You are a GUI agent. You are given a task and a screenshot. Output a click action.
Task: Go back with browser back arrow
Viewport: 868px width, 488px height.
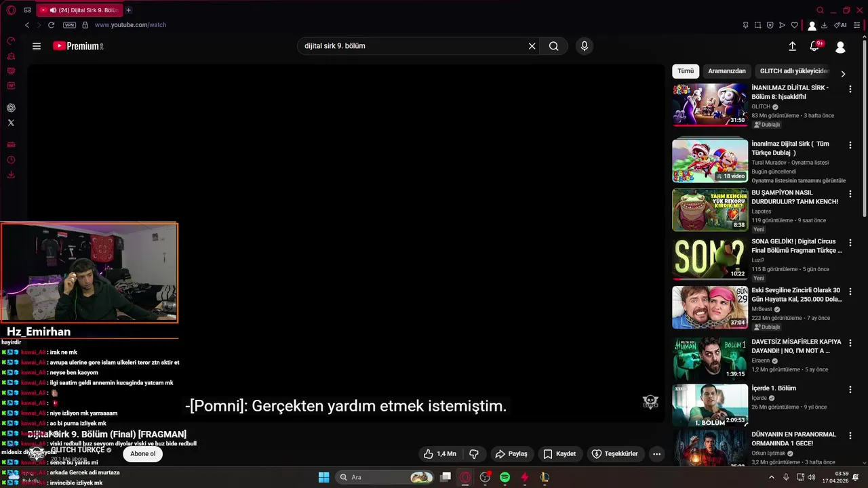pos(27,25)
